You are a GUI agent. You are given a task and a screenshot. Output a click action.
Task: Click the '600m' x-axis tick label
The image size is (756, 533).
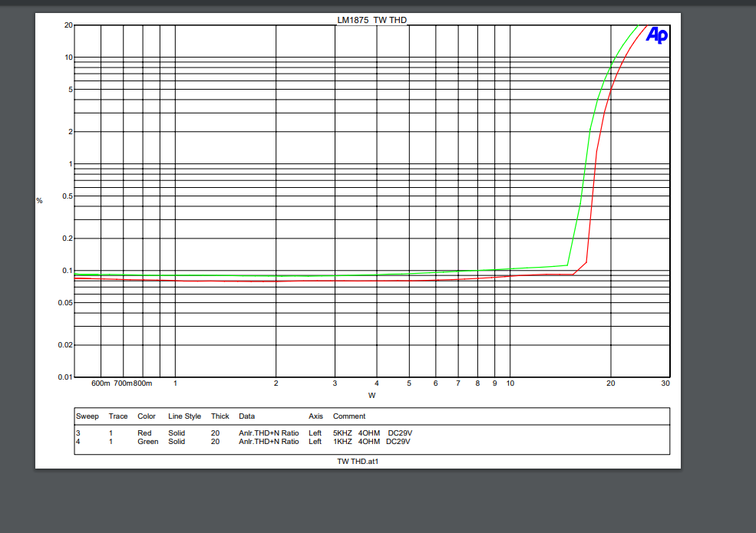[101, 383]
